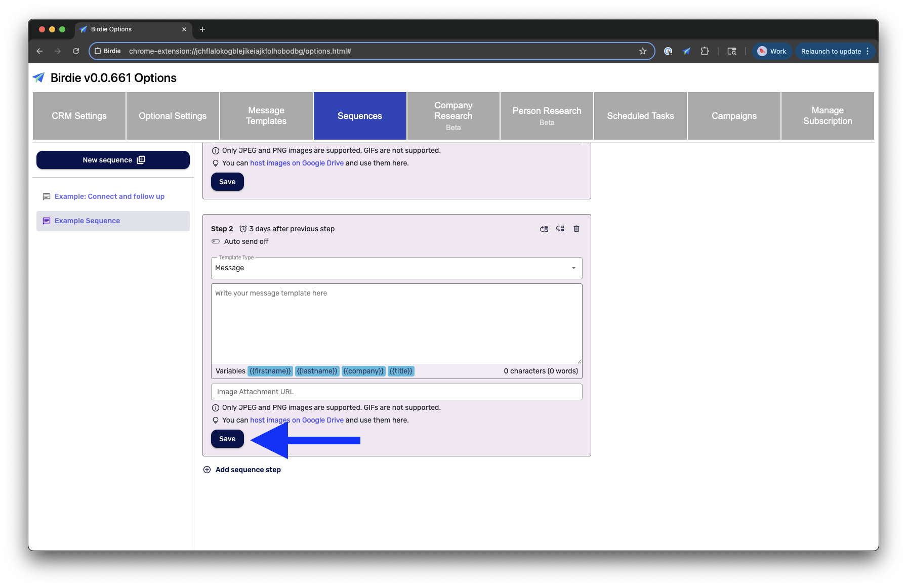Insert the {{title}} variable

click(x=401, y=371)
